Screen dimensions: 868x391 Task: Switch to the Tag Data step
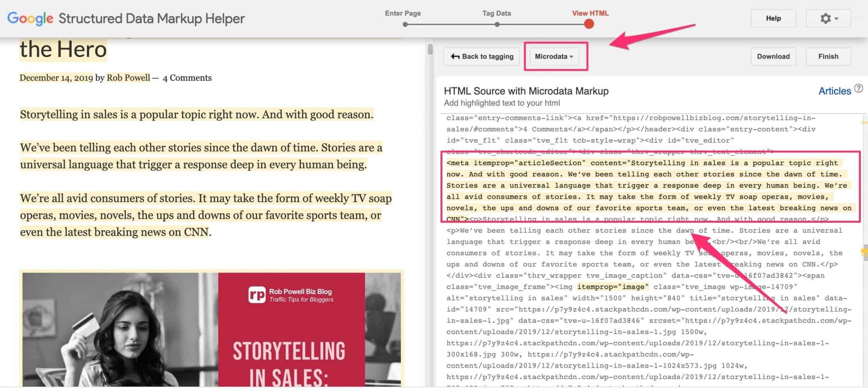pos(497,13)
